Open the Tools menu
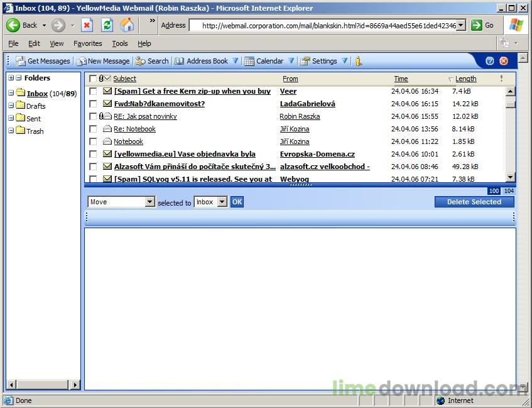The width and height of the screenshot is (532, 408). 119,43
